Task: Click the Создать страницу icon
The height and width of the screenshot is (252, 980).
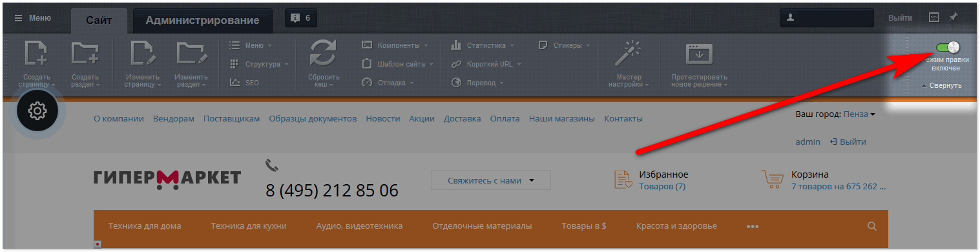Action: point(36,54)
